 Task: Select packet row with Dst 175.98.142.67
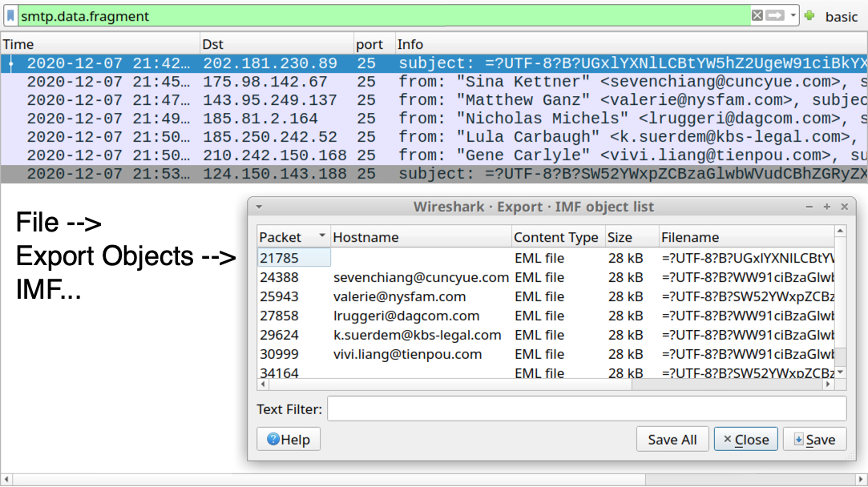434,82
